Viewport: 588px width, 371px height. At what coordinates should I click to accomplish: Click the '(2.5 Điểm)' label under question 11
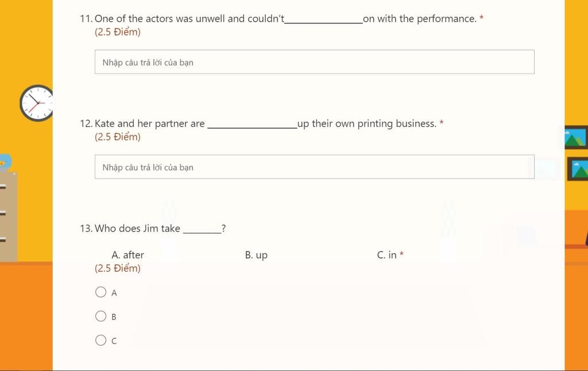(117, 32)
